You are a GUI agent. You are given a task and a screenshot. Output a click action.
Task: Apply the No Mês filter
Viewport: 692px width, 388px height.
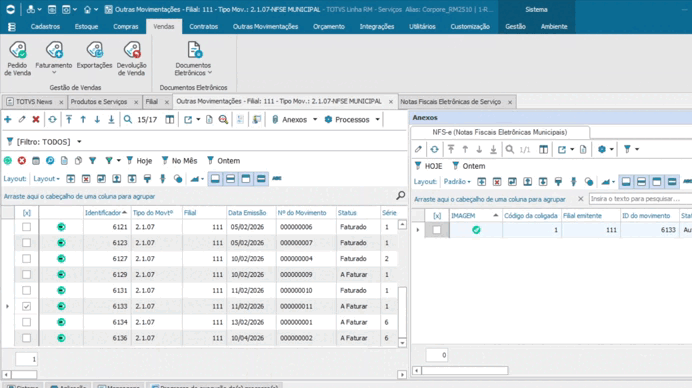click(179, 161)
